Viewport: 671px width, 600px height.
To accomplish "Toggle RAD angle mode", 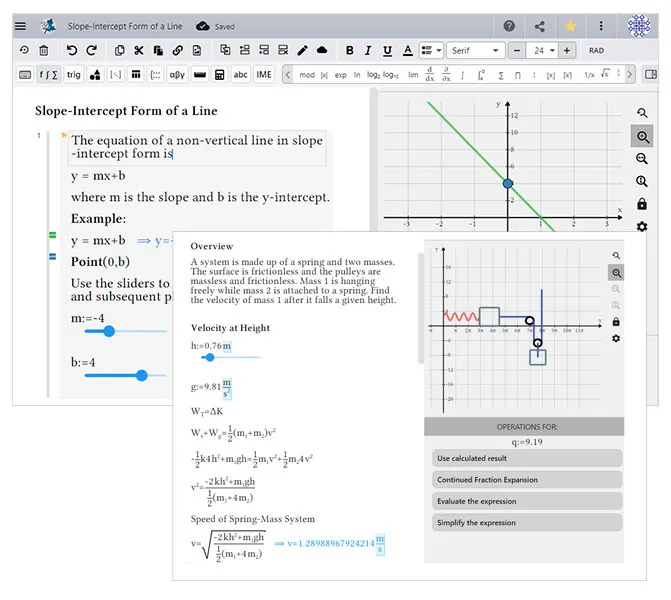I will [x=596, y=50].
